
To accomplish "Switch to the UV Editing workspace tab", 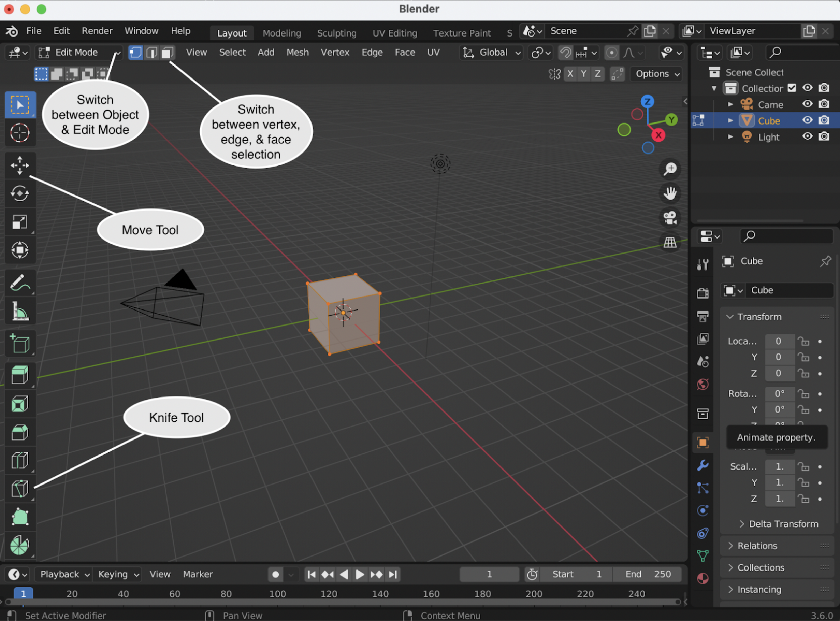I will pyautogui.click(x=395, y=33).
